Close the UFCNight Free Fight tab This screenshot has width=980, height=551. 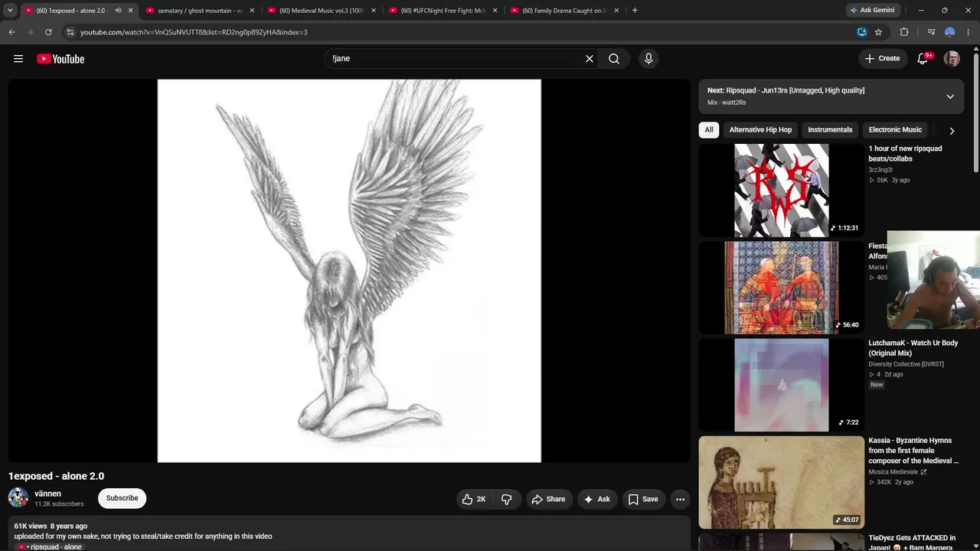tap(495, 11)
